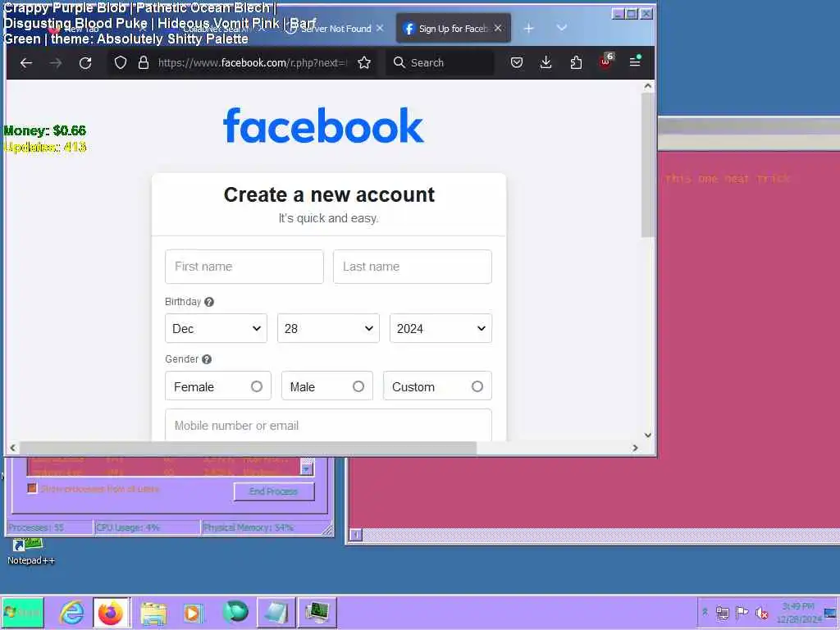The width and height of the screenshot is (840, 630).
Task: Close the Server Not Found tab
Action: 380,28
